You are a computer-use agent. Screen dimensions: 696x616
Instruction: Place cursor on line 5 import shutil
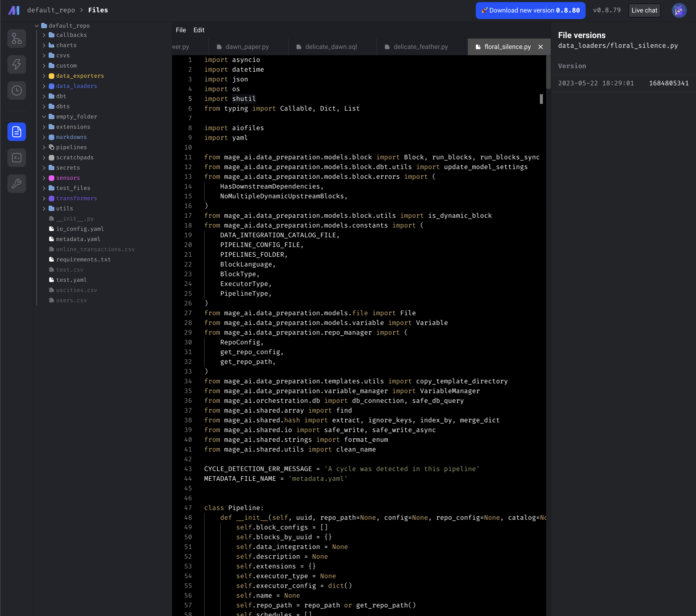click(x=230, y=99)
